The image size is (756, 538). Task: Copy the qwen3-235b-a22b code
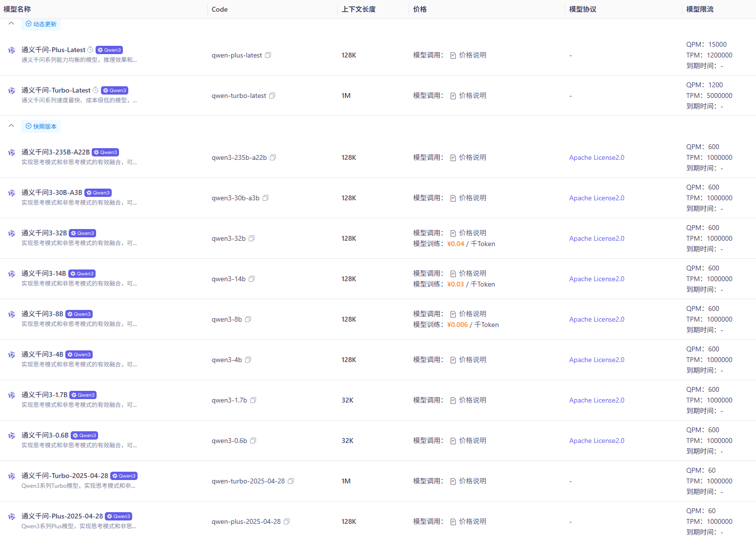(x=273, y=157)
